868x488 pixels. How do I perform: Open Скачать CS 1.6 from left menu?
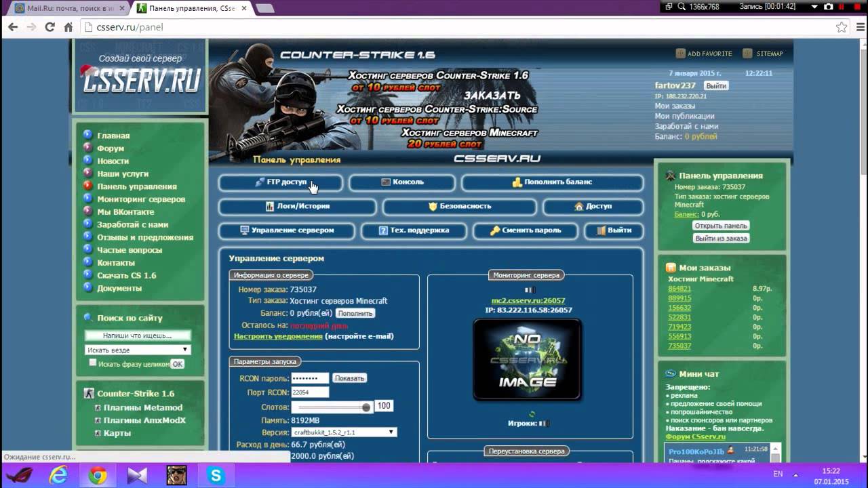tap(127, 275)
